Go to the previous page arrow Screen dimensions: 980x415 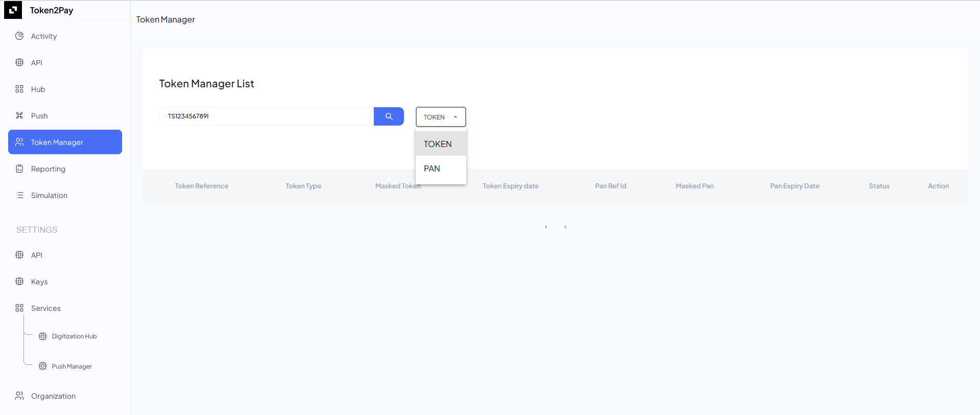pyautogui.click(x=546, y=227)
